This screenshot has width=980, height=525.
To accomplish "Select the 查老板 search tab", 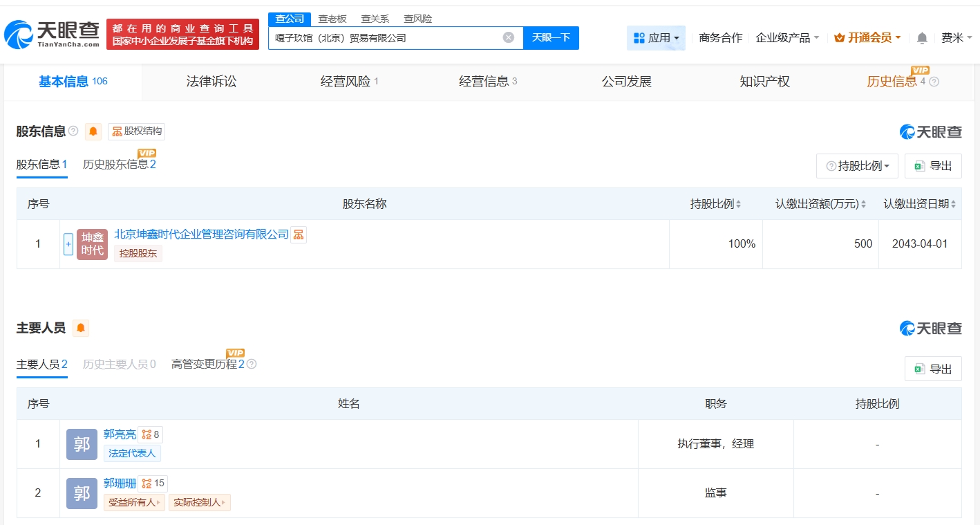I will point(332,19).
